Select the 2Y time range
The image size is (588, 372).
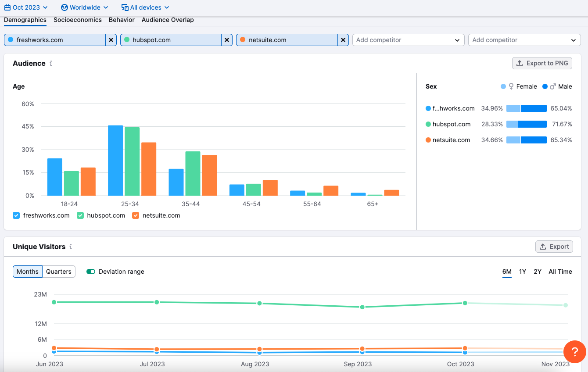(x=538, y=272)
